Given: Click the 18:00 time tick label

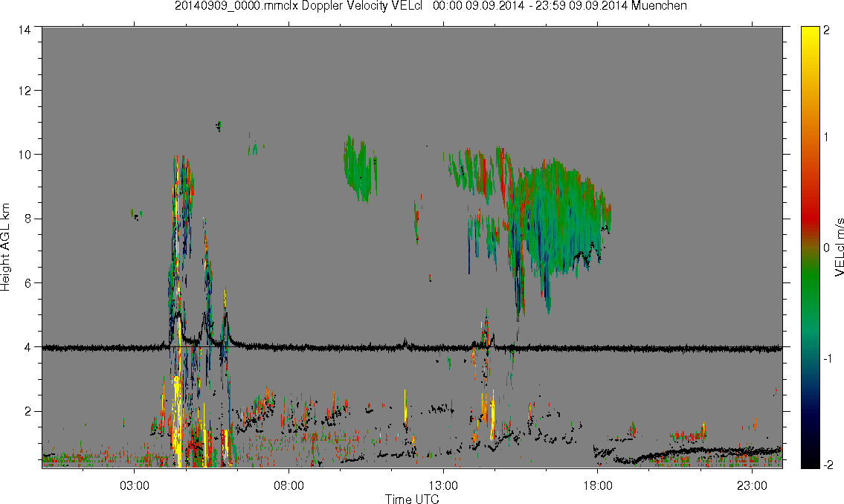Looking at the screenshot, I should pyautogui.click(x=597, y=485).
